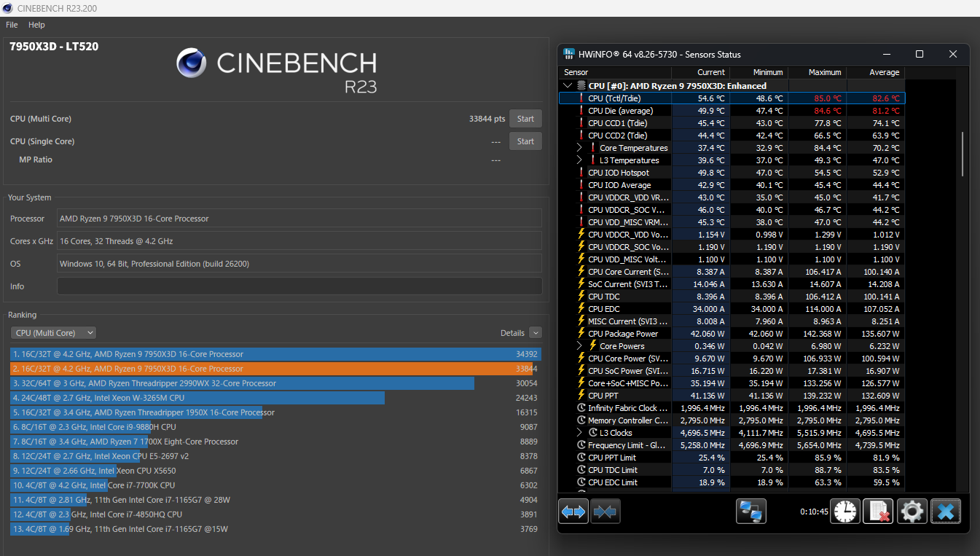
Task: Click the clock reset timer icon
Action: point(846,512)
